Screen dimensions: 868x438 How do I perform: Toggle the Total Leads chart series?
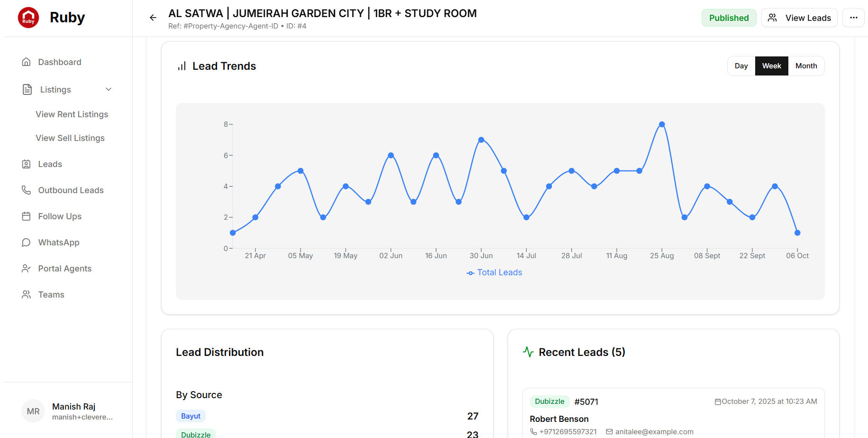point(494,272)
